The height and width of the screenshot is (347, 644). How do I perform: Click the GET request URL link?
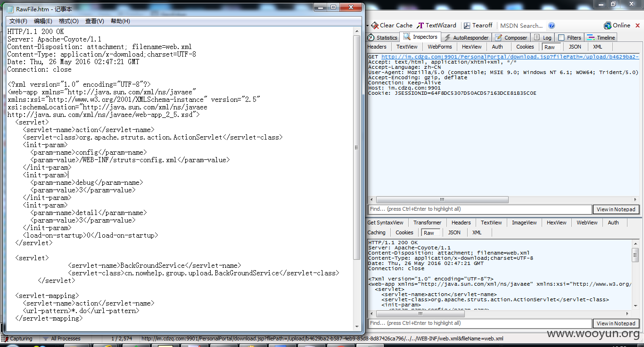[510, 57]
